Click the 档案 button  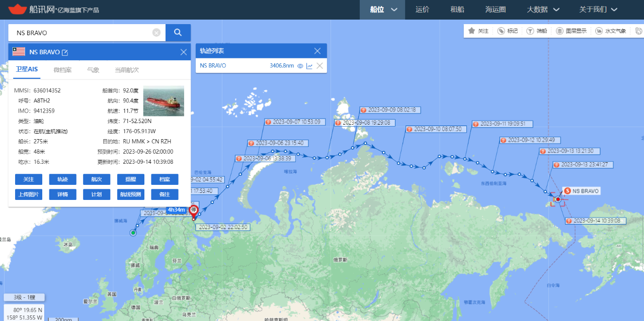[165, 179]
